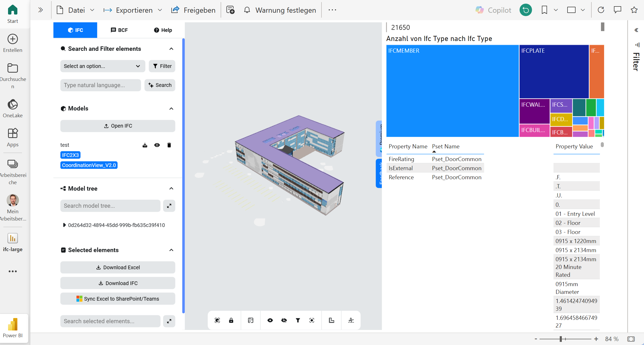Select the filter elements icon in toolbar

298,320
